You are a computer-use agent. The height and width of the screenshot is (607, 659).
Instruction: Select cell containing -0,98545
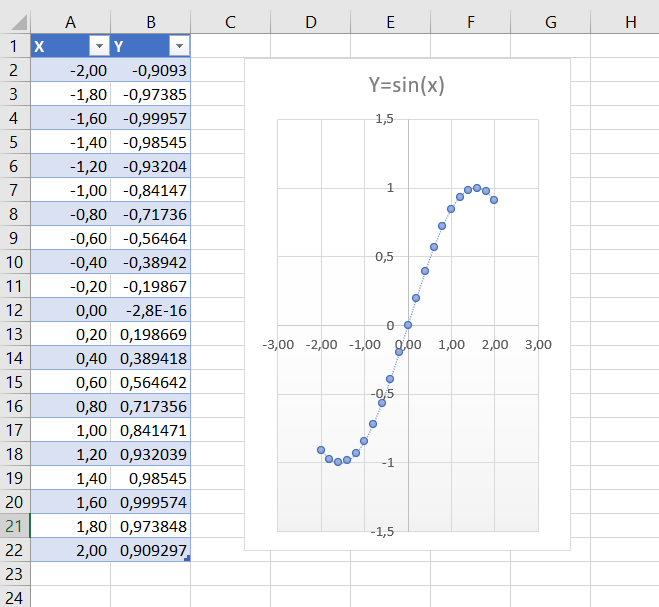(x=150, y=142)
